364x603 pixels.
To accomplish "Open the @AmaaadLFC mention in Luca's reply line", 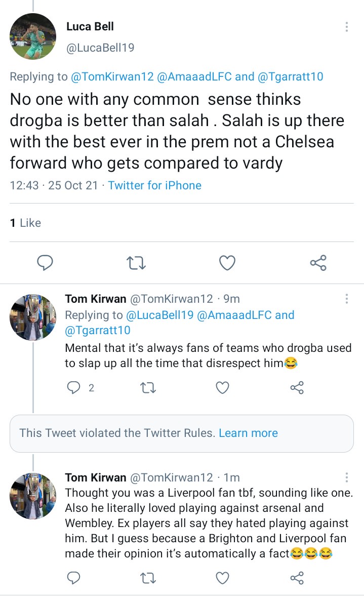I will pyautogui.click(x=194, y=76).
